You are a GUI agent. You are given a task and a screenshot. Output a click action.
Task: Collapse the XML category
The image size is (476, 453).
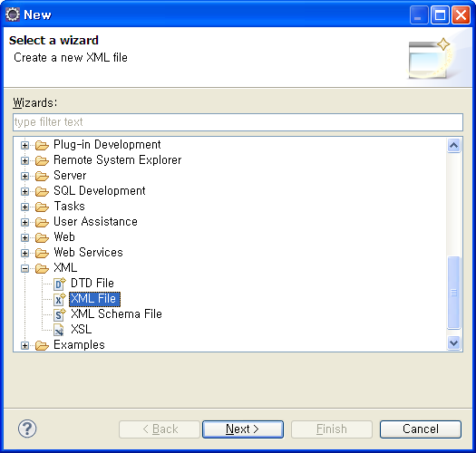tap(24, 269)
